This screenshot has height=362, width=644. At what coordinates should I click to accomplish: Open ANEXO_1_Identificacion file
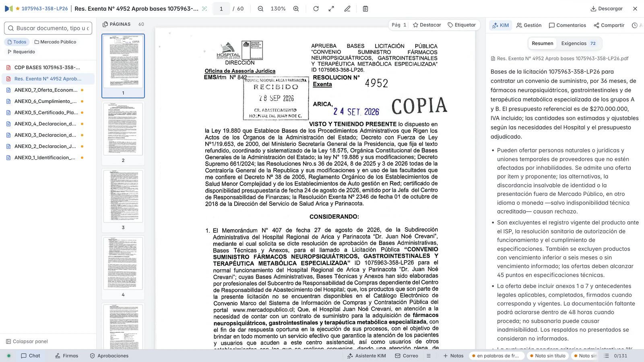coord(47,158)
